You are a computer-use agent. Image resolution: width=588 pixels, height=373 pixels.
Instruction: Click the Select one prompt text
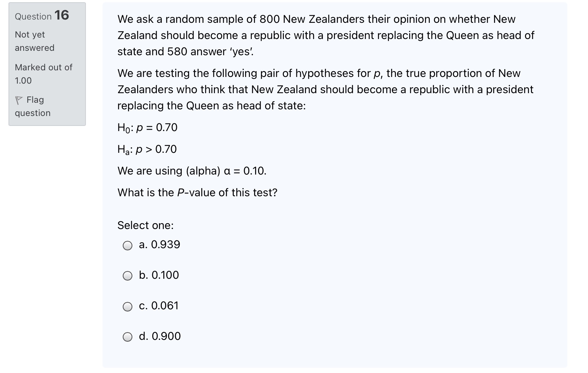pos(145,225)
